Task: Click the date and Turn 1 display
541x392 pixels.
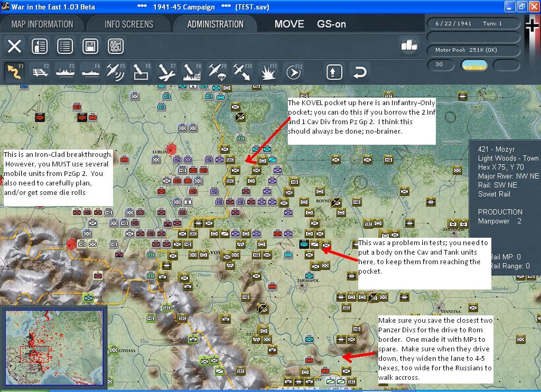Action: click(473, 23)
